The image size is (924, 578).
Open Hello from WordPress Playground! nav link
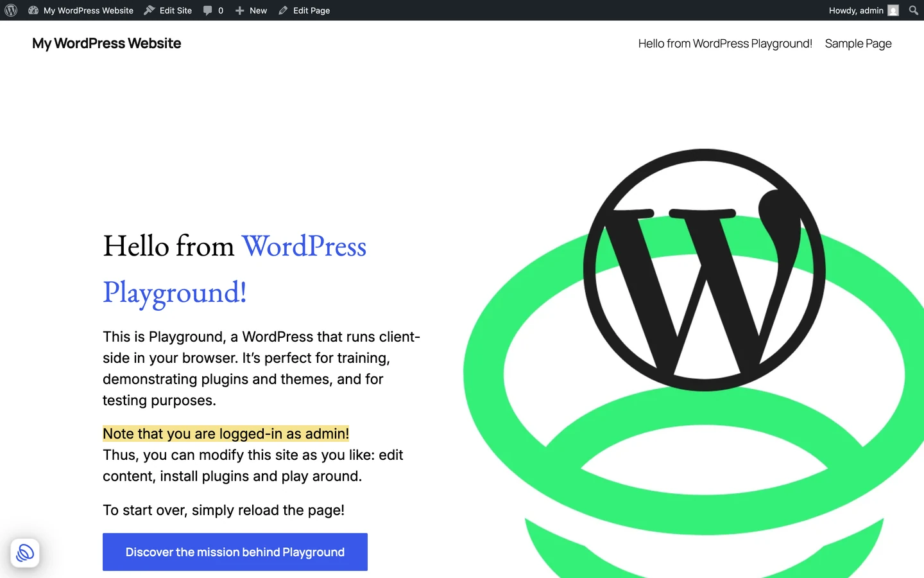click(x=725, y=44)
